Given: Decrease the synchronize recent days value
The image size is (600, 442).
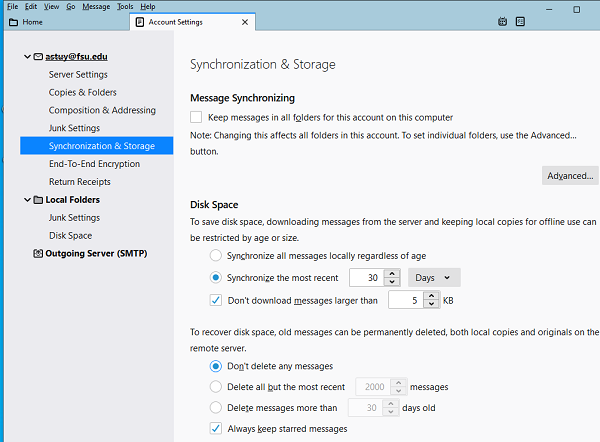Looking at the screenshot, I should (392, 282).
